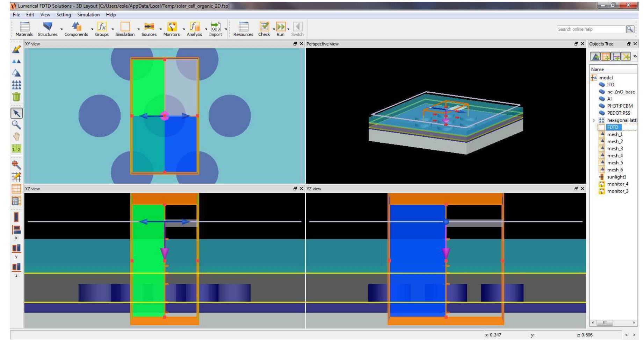The image size is (644, 340).
Task: Open the Edit menu
Action: (x=30, y=15)
